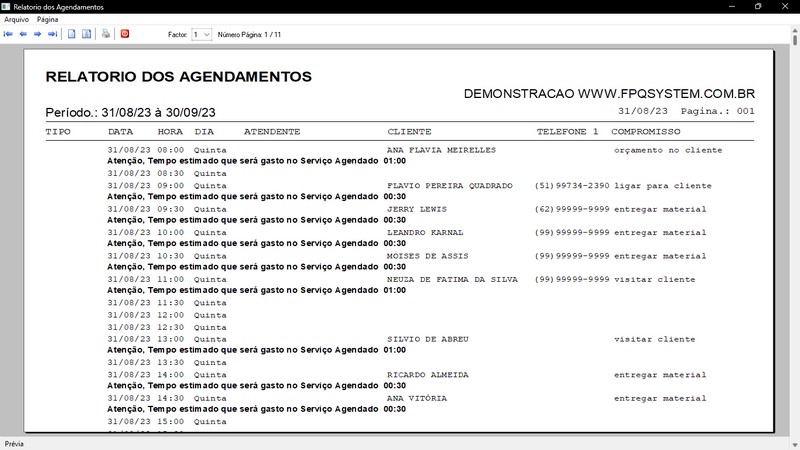Click the 31/08/23 12:00 Quinta row

click(x=167, y=315)
